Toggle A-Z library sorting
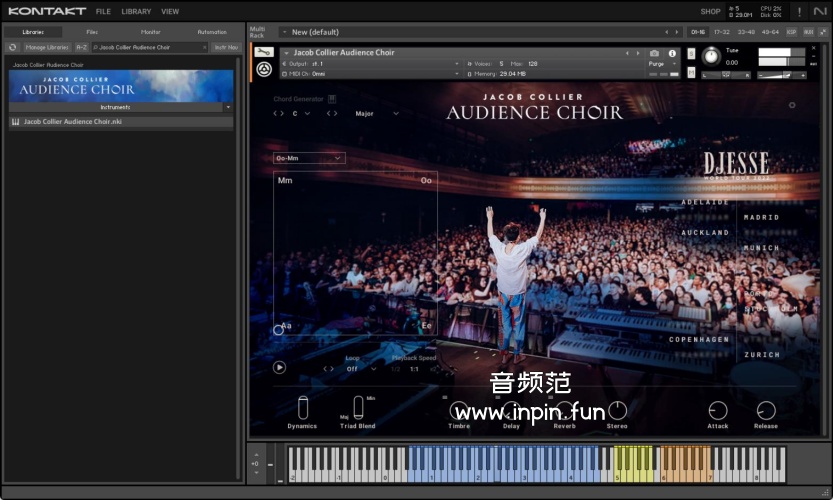The width and height of the screenshot is (833, 500). click(81, 47)
